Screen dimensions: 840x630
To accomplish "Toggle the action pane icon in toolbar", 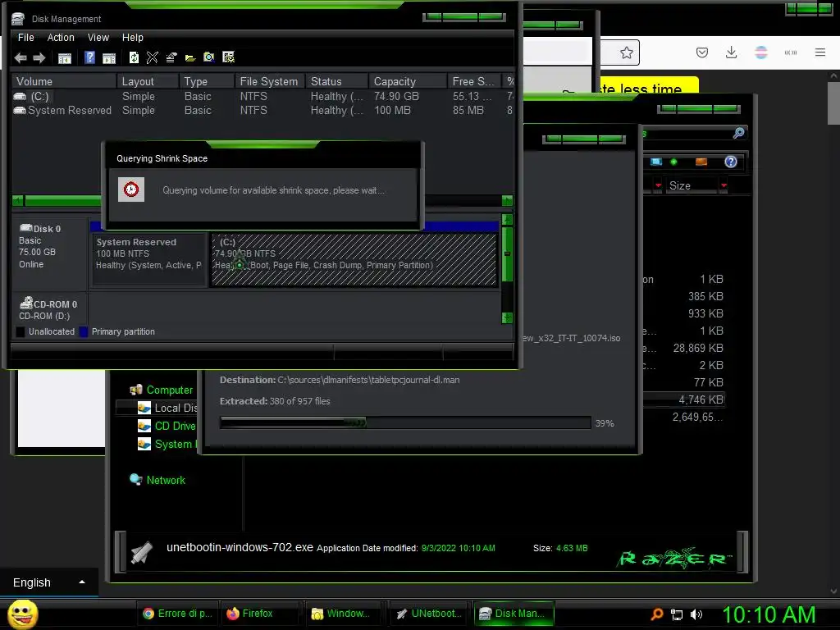I will (109, 58).
